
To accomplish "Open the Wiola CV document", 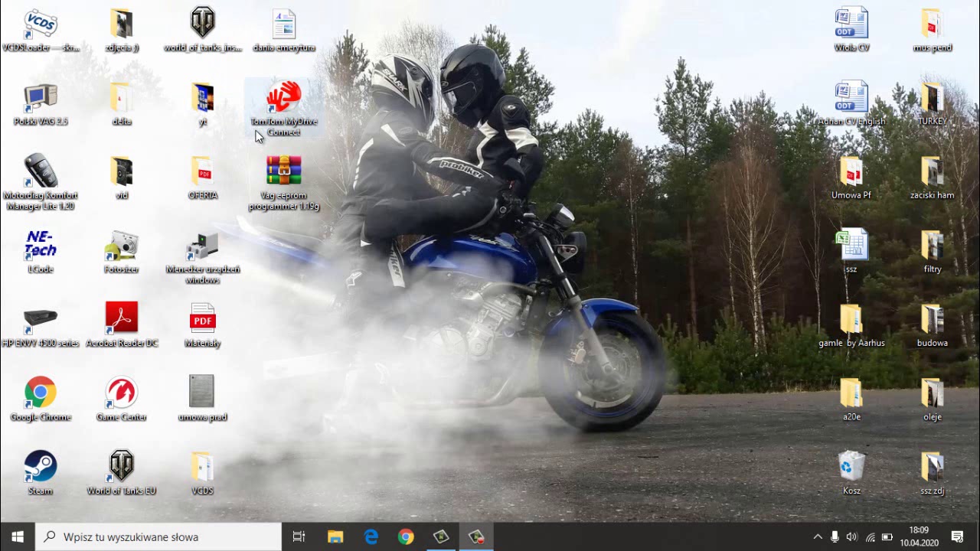I will pyautogui.click(x=851, y=31).
